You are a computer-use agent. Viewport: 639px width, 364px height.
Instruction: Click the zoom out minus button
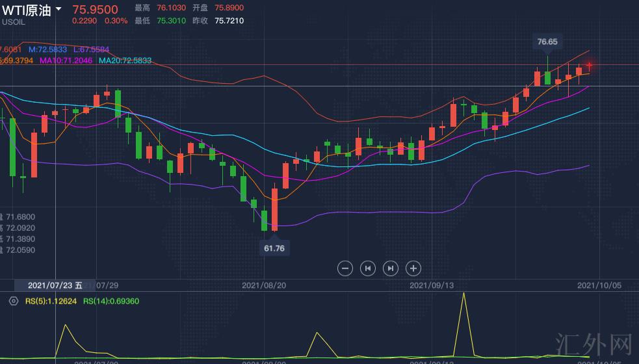[x=346, y=268]
